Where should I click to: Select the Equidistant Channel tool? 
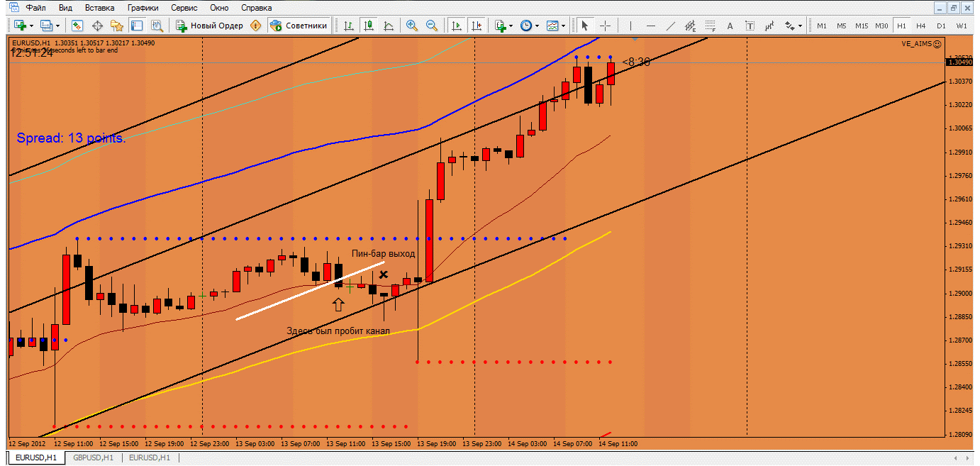click(x=690, y=26)
